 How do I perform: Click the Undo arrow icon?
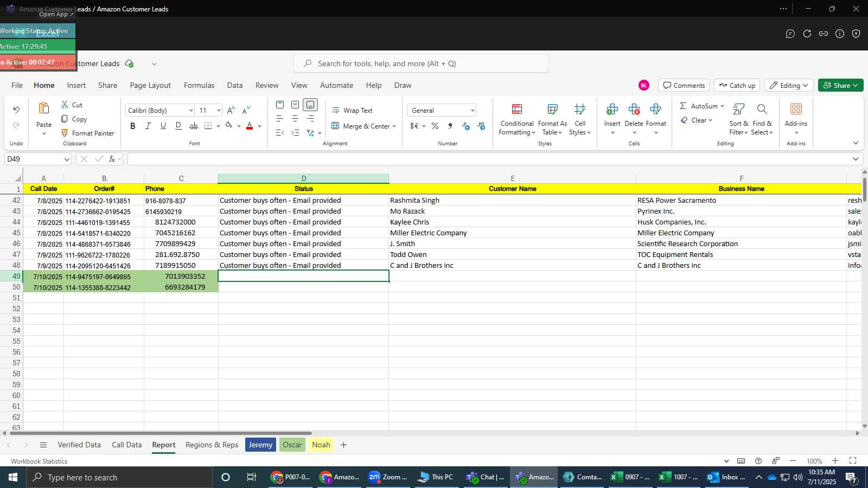[x=16, y=110]
